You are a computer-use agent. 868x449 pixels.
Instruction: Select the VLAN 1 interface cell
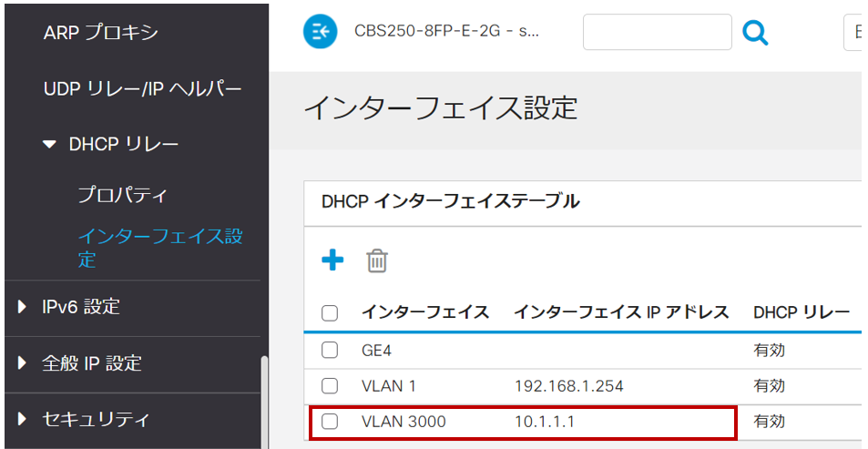coord(389,386)
